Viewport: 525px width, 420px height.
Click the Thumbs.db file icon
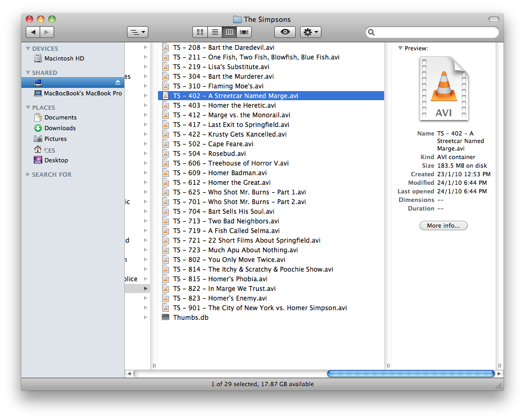click(166, 317)
